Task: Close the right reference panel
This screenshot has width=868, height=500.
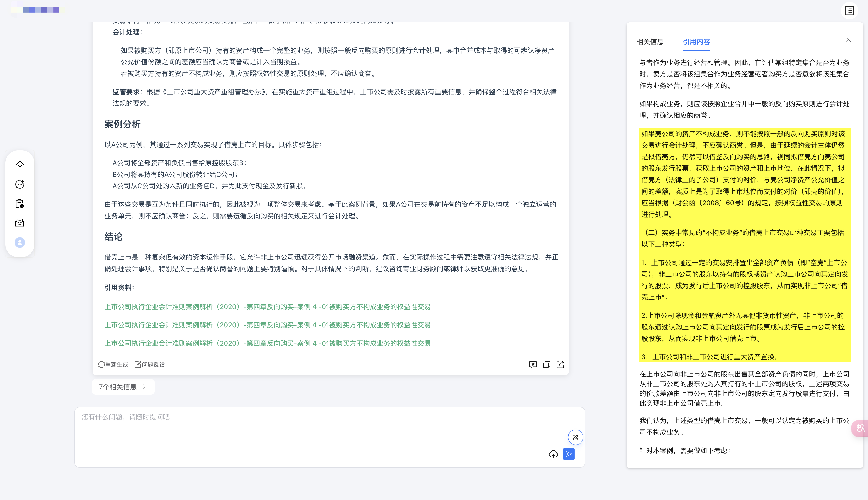Action: pos(848,40)
